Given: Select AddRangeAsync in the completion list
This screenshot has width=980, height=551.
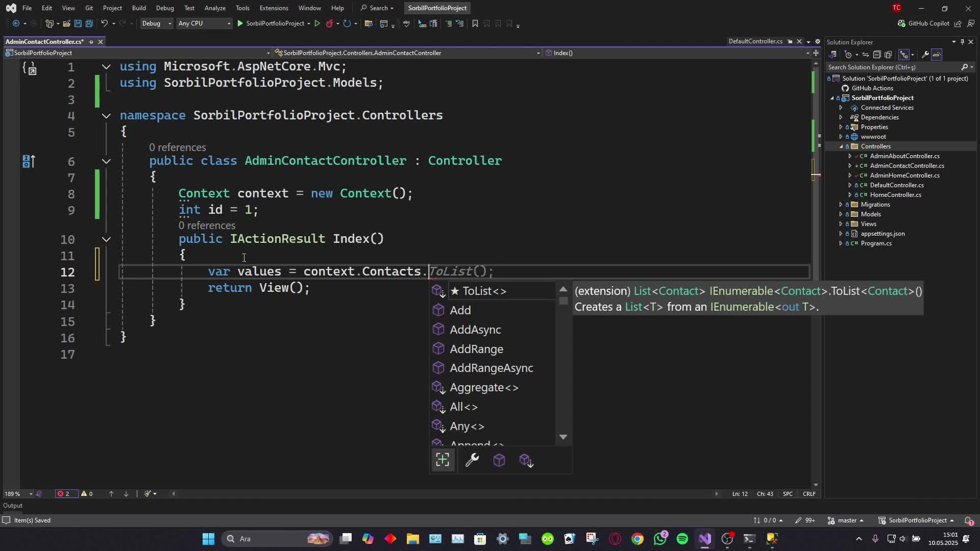Looking at the screenshot, I should tap(493, 368).
